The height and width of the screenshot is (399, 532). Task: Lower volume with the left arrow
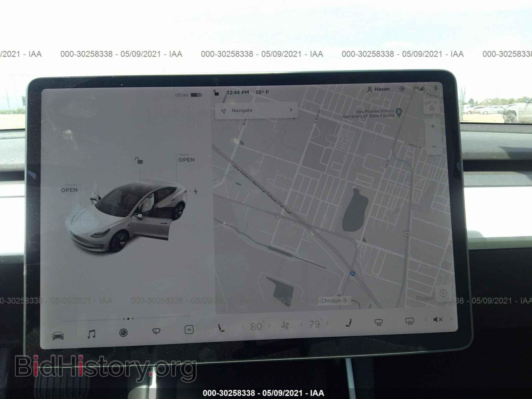click(426, 320)
